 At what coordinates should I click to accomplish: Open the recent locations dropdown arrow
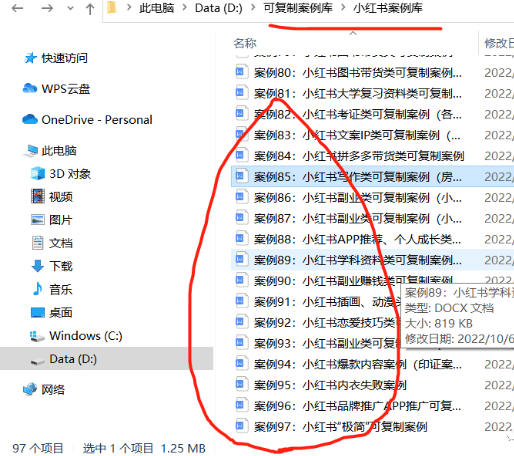tap(70, 9)
